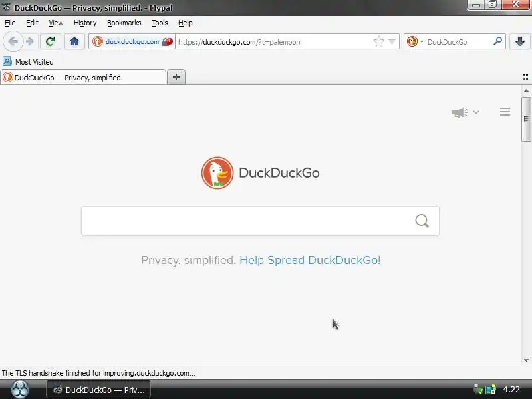This screenshot has height=399, width=532.
Task: Open the downloads arrow button
Action: 520,41
